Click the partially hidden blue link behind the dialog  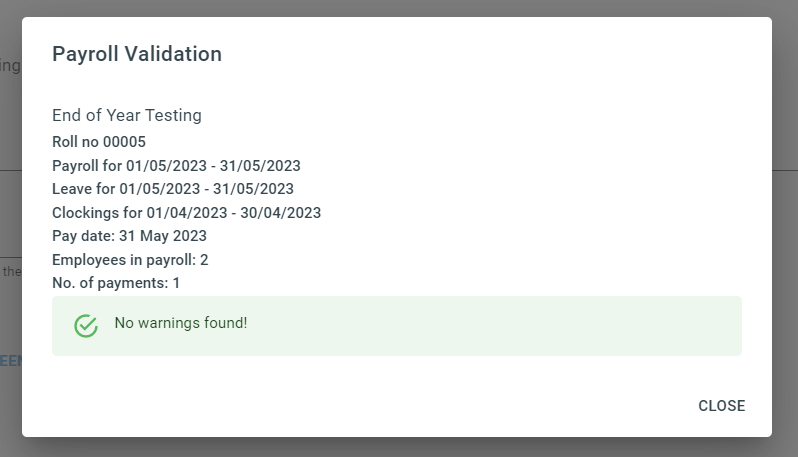pyautogui.click(x=10, y=361)
